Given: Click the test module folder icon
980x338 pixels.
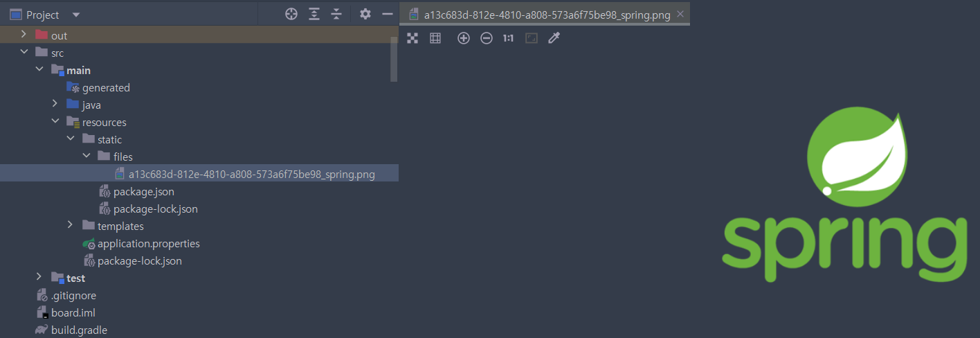Looking at the screenshot, I should (57, 278).
